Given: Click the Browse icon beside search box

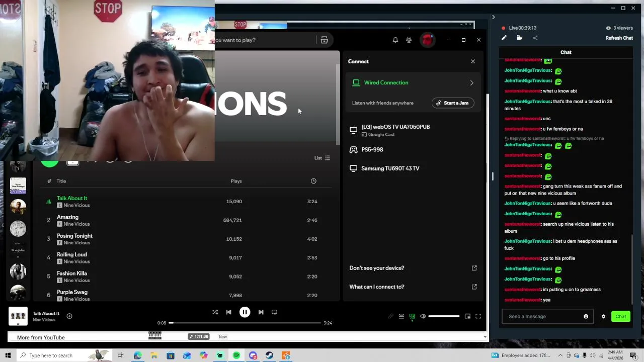Looking at the screenshot, I should pos(324,40).
